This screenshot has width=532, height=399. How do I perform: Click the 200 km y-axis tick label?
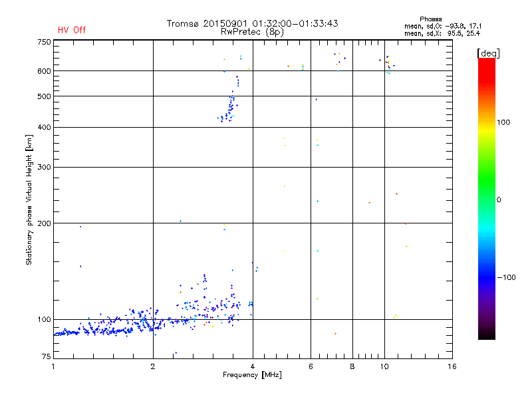click(44, 223)
